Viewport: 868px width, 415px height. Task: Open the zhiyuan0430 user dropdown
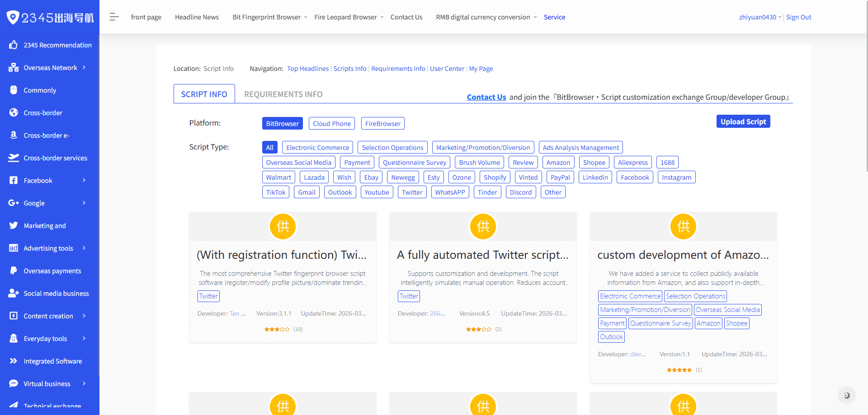click(760, 17)
